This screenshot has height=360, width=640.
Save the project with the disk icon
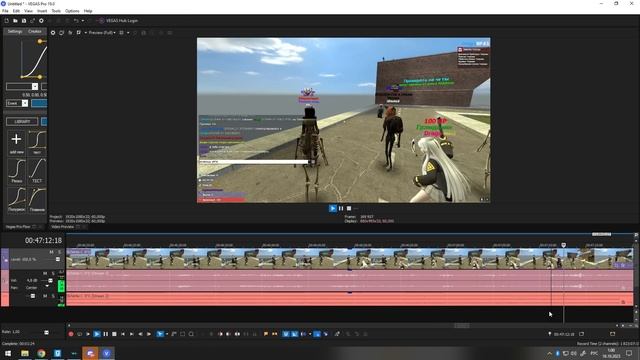[x=24, y=20]
